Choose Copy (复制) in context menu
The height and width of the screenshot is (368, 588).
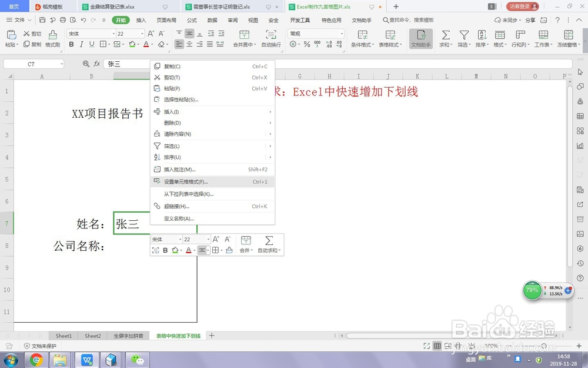(x=212, y=67)
